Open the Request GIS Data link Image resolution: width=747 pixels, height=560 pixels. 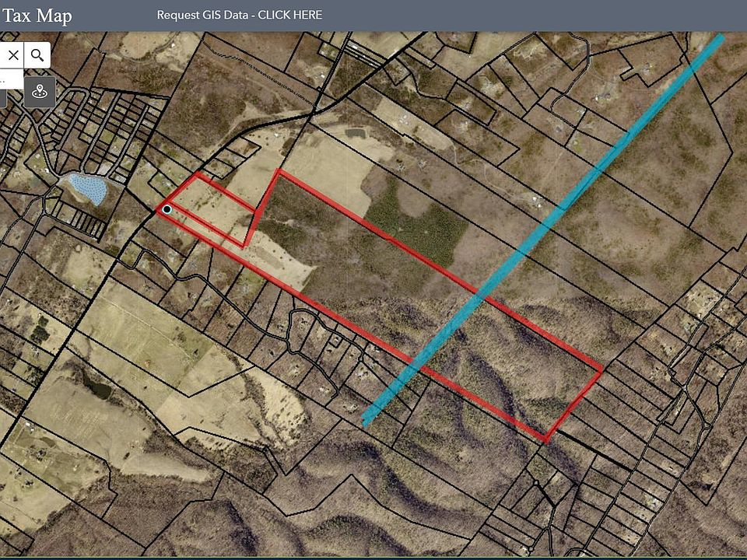[239, 15]
